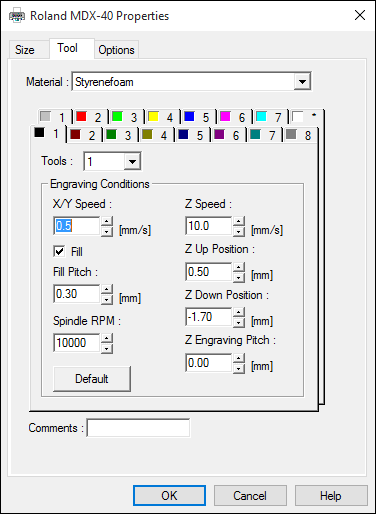Click the Z Engraving Pitch field
The width and height of the screenshot is (376, 514).
tap(209, 363)
